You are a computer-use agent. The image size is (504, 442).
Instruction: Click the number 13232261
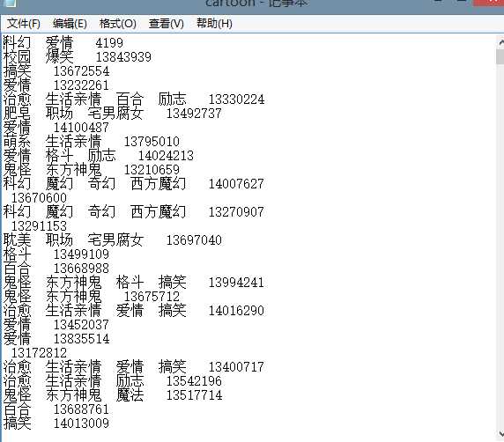click(81, 85)
